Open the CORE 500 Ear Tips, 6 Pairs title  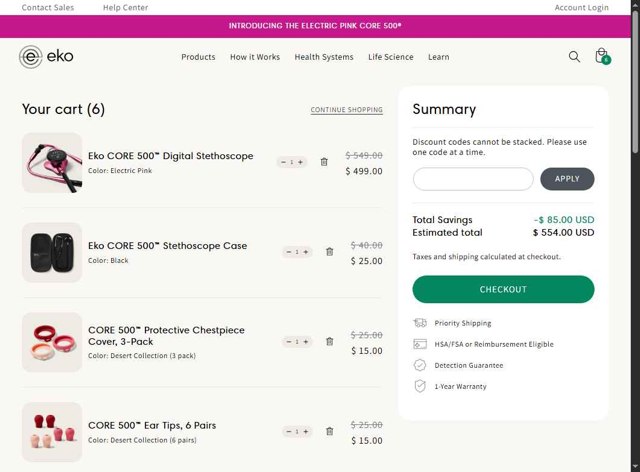[152, 425]
